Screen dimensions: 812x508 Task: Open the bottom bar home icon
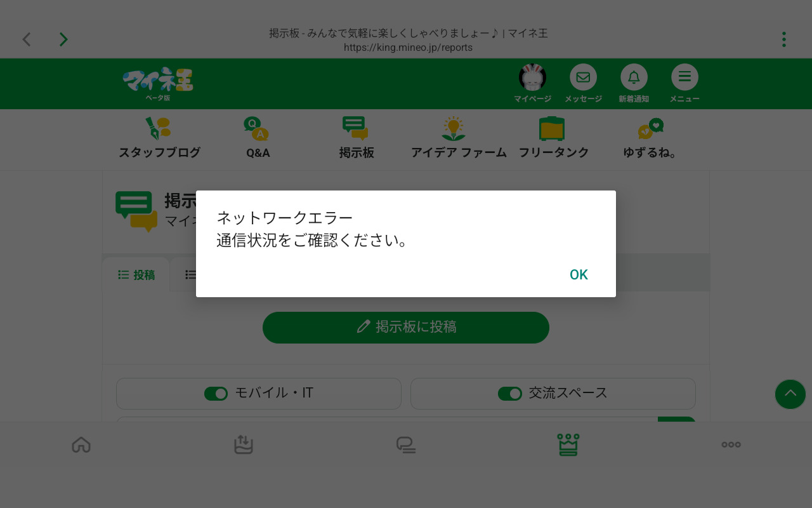[x=81, y=444]
